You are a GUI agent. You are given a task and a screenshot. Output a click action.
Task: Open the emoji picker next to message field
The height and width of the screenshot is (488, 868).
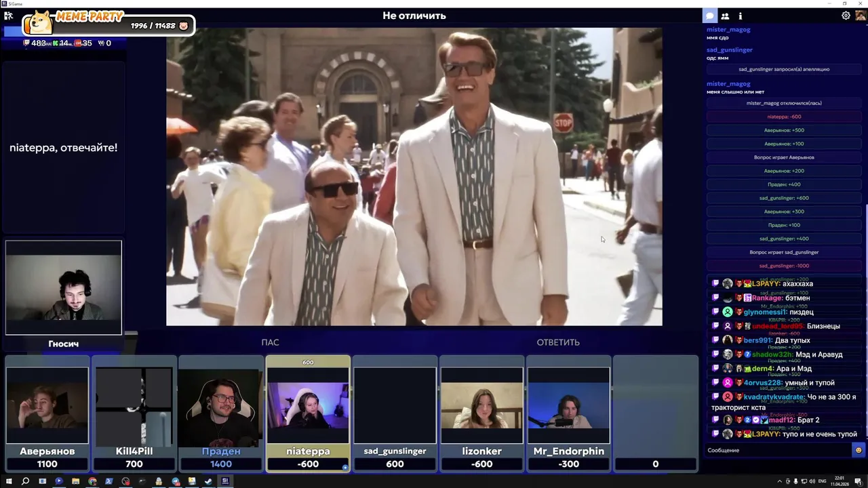pyautogui.click(x=859, y=450)
